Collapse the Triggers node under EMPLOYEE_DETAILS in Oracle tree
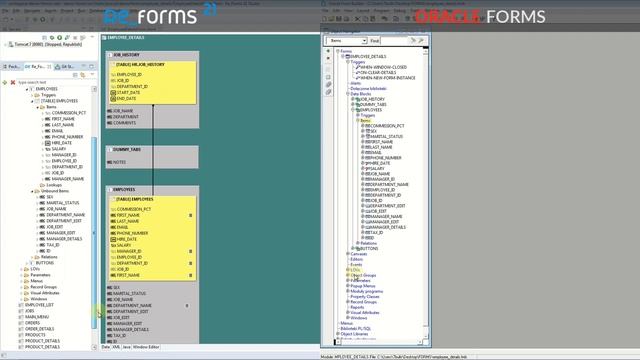 (348, 62)
